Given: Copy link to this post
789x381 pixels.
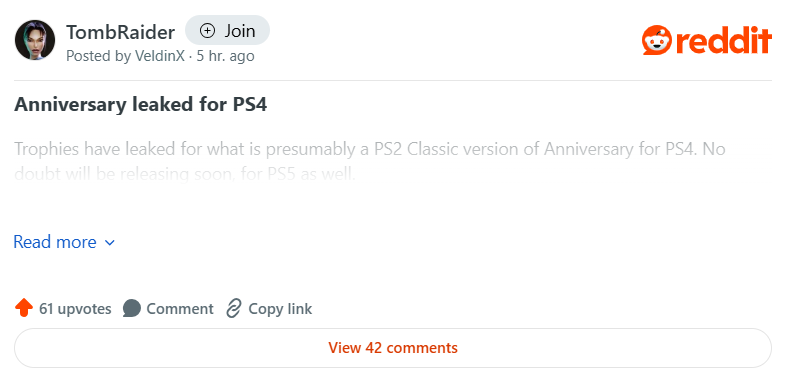Looking at the screenshot, I should [x=269, y=309].
